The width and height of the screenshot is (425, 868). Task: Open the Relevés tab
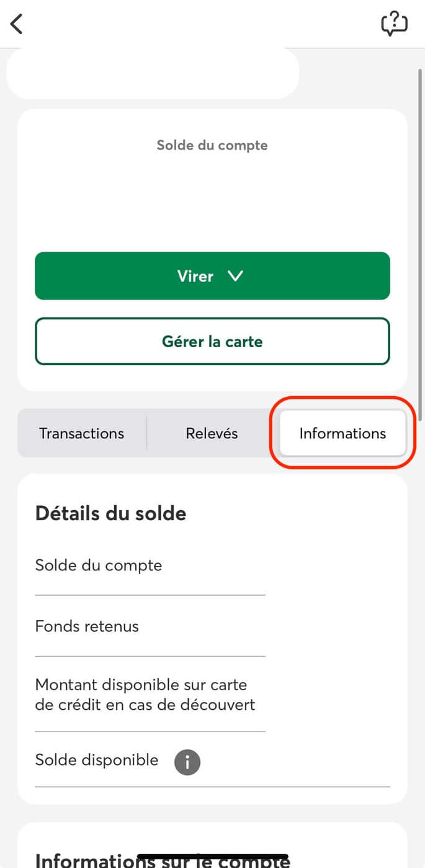point(212,433)
